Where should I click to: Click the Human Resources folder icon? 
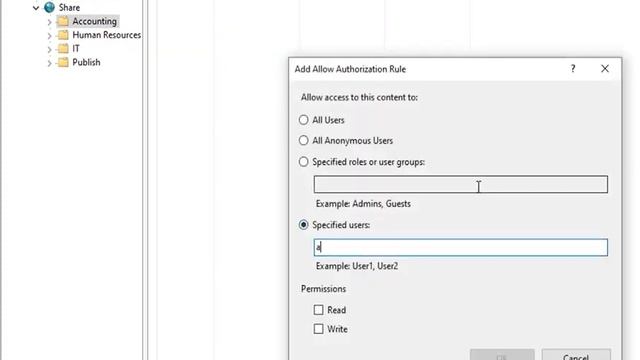(63, 35)
